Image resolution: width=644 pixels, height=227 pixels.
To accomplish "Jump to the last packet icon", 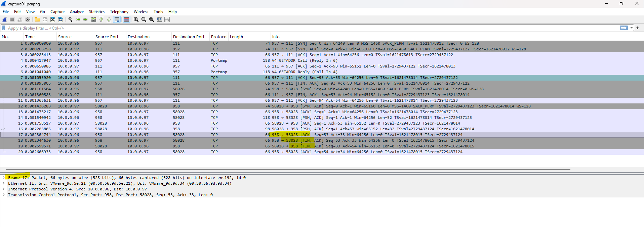I will tap(109, 19).
